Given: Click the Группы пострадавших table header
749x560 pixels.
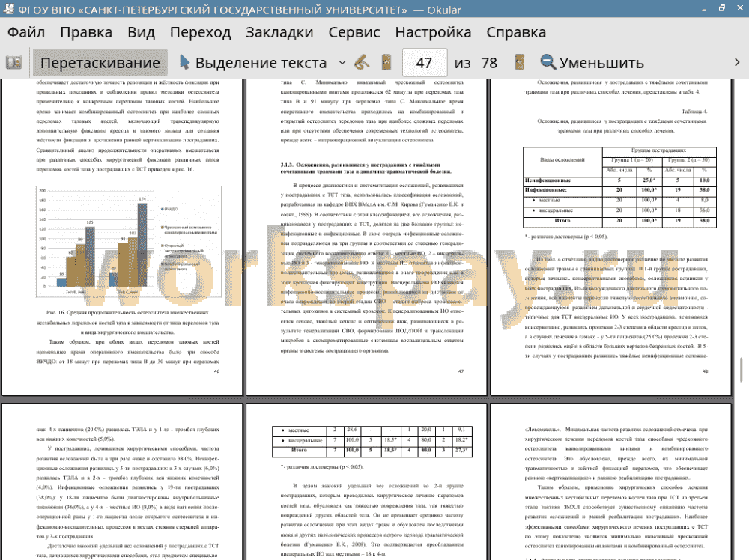Looking at the screenshot, I should click(658, 150).
